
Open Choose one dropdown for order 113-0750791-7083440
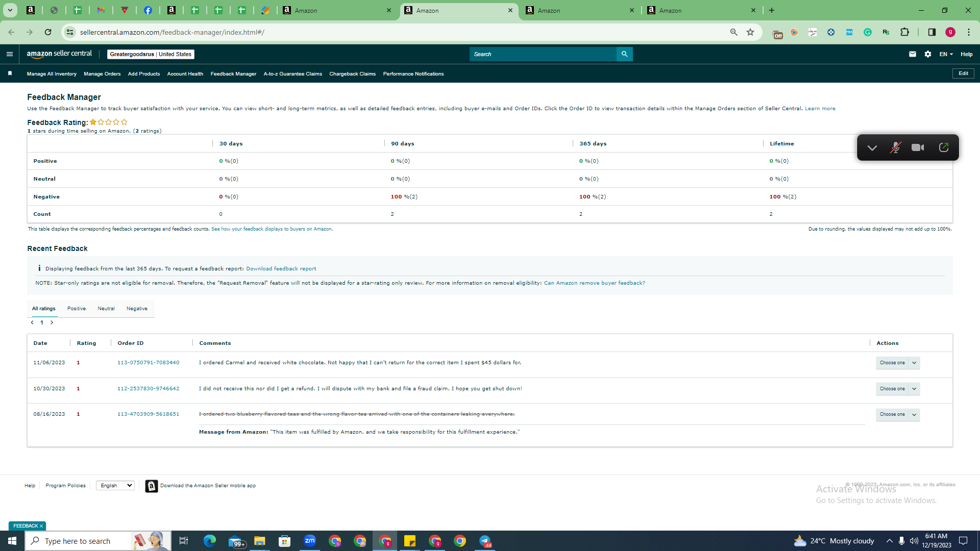[898, 363]
